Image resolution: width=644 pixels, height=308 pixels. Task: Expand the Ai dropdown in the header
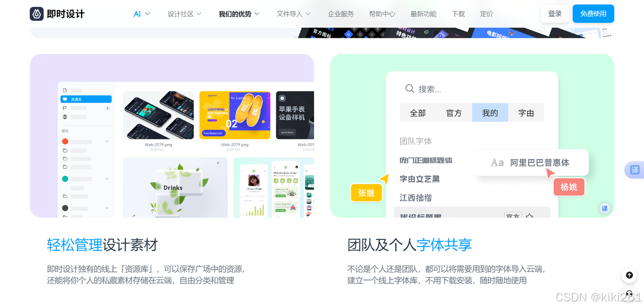[142, 14]
